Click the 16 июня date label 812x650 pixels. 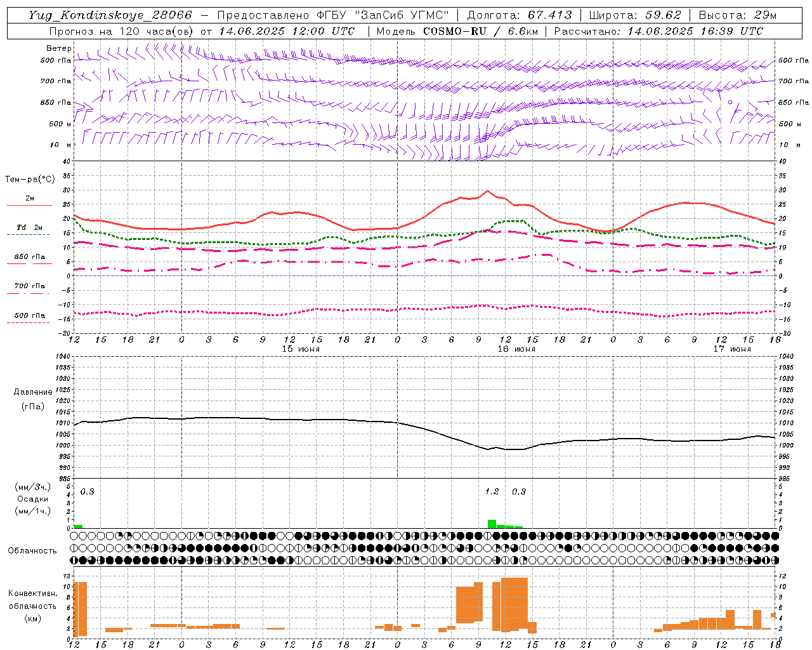516,349
